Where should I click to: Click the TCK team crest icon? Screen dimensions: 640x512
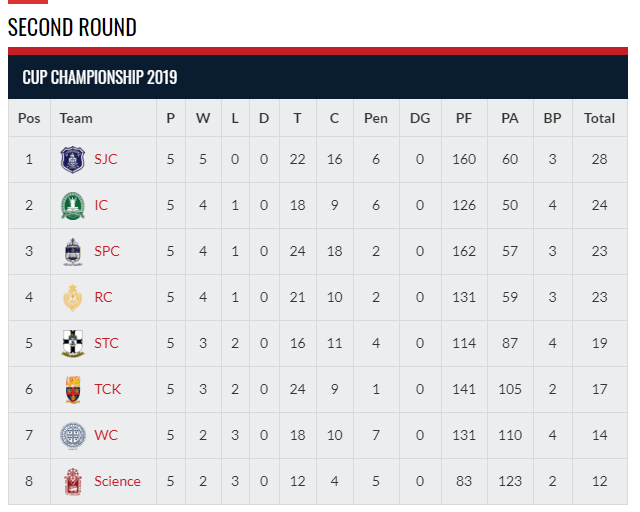72,389
